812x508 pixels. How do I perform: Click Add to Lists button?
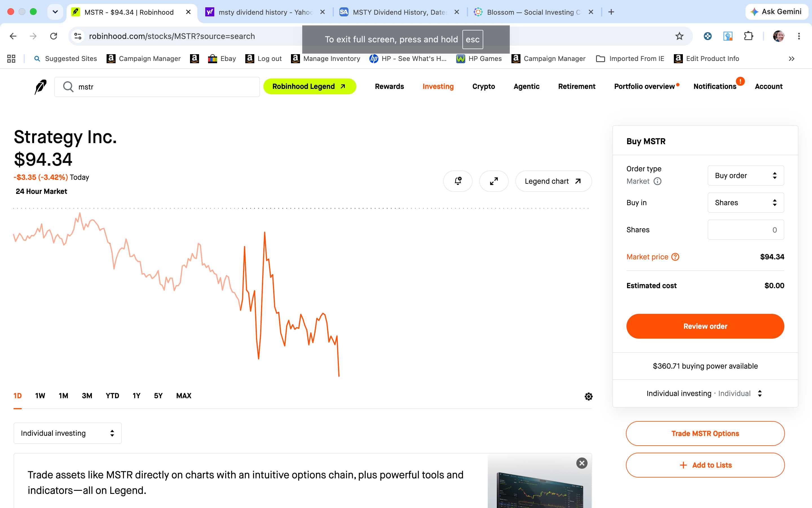[x=705, y=465]
